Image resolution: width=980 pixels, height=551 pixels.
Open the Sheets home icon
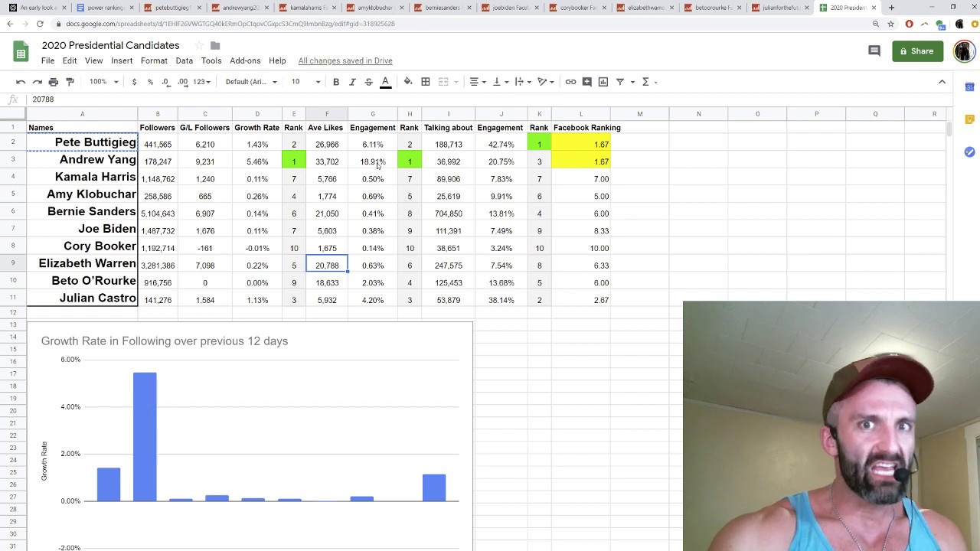[x=21, y=52]
